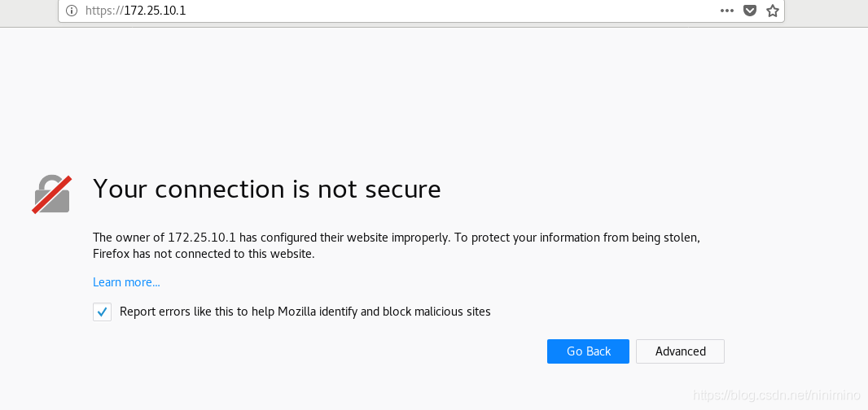
Task: Click the 'Your connection is not secure' heading
Action: 266,189
